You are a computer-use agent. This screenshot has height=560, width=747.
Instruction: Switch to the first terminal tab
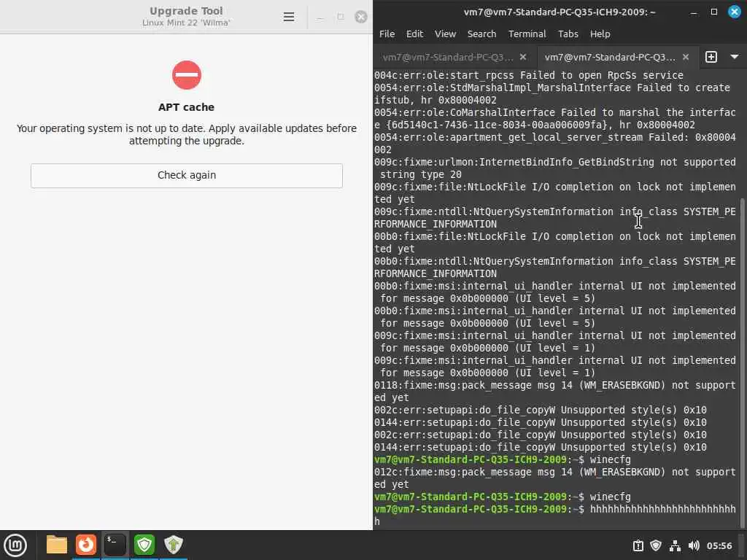(448, 57)
